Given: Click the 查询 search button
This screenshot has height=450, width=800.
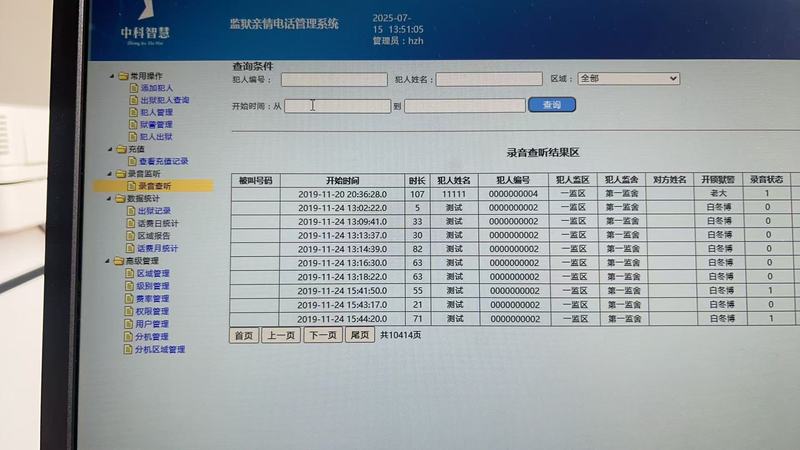Looking at the screenshot, I should point(552,105).
